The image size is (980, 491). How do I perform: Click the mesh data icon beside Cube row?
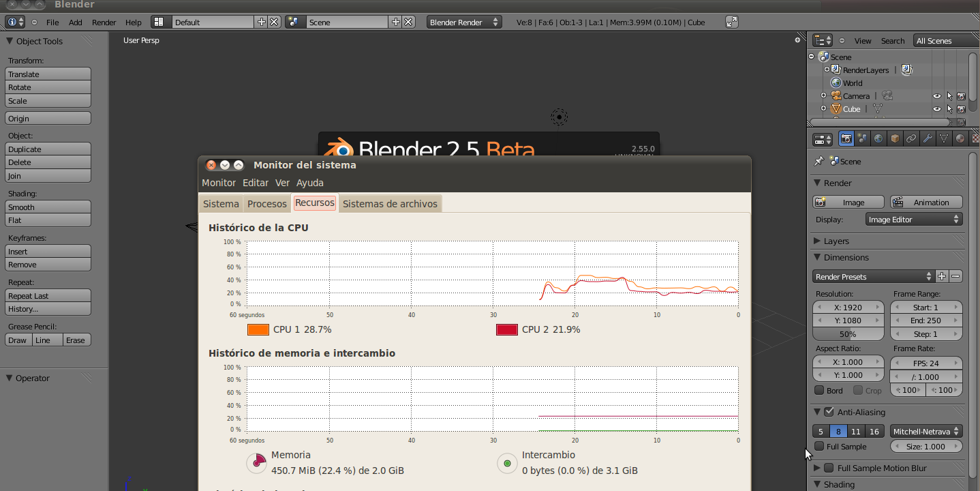pos(878,109)
